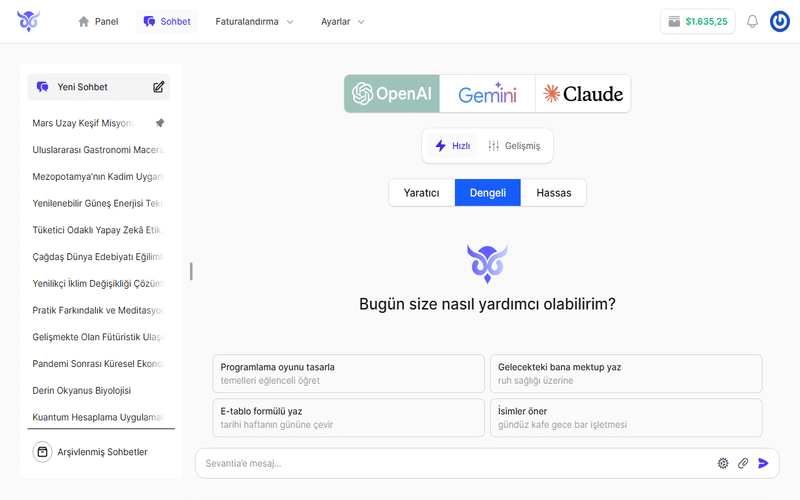800x500 pixels.
Task: Open message settings gear icon
Action: pyautogui.click(x=723, y=463)
